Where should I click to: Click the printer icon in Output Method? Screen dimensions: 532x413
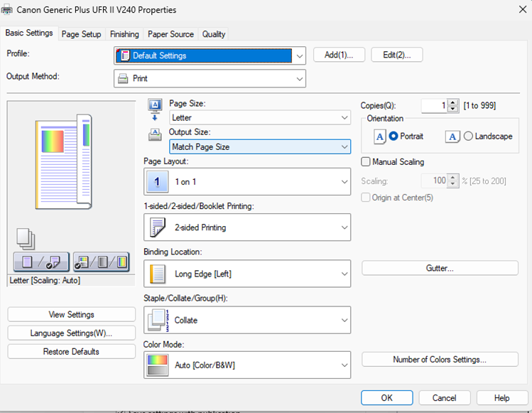click(x=123, y=78)
